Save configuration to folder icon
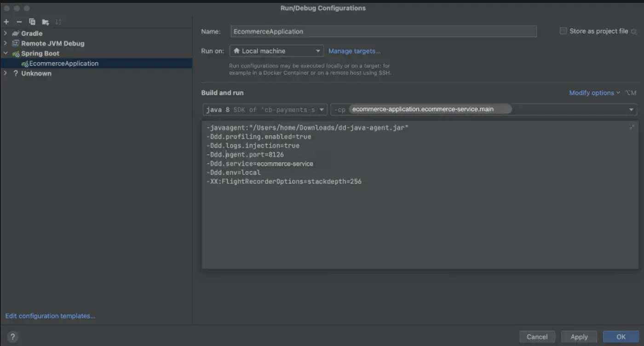This screenshot has width=644, height=346. [x=45, y=22]
